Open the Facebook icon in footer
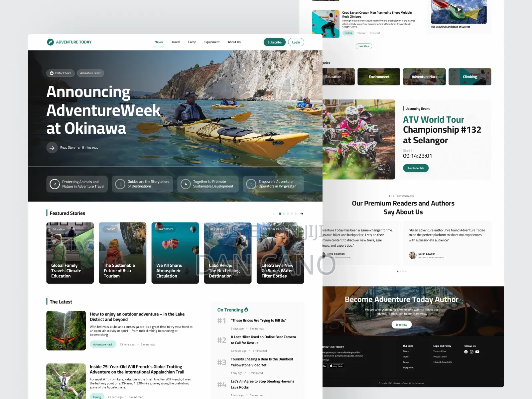 [x=466, y=352]
